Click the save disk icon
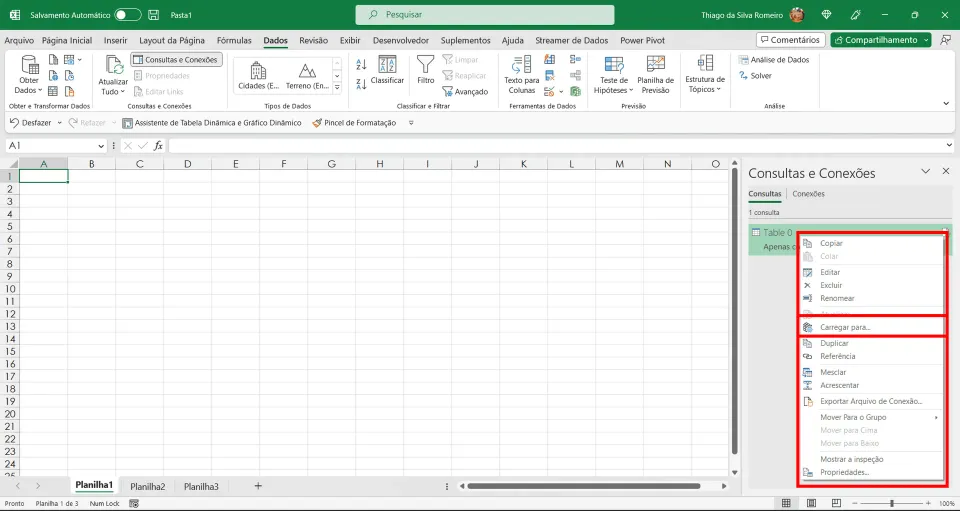Screen dimensions: 960x511 pyautogui.click(x=154, y=15)
